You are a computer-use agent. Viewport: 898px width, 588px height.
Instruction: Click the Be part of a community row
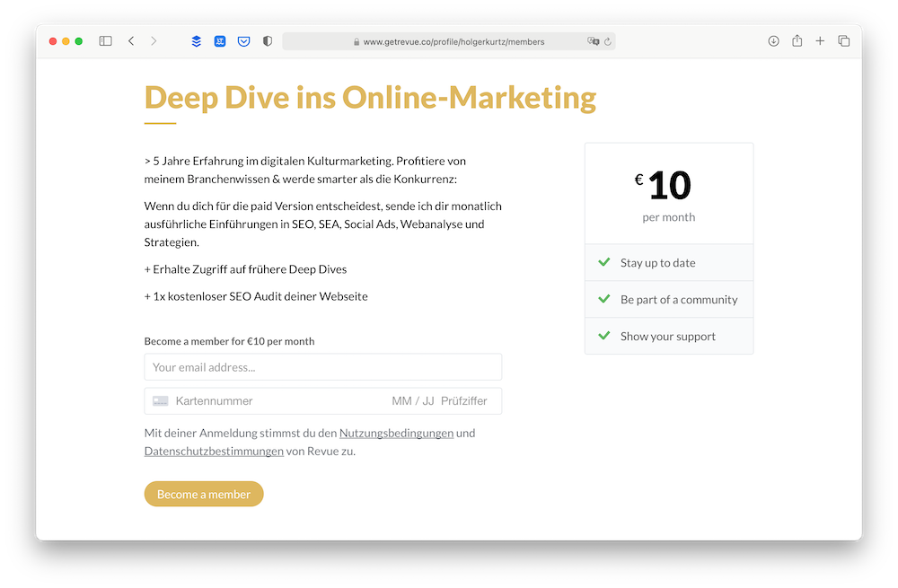669,300
